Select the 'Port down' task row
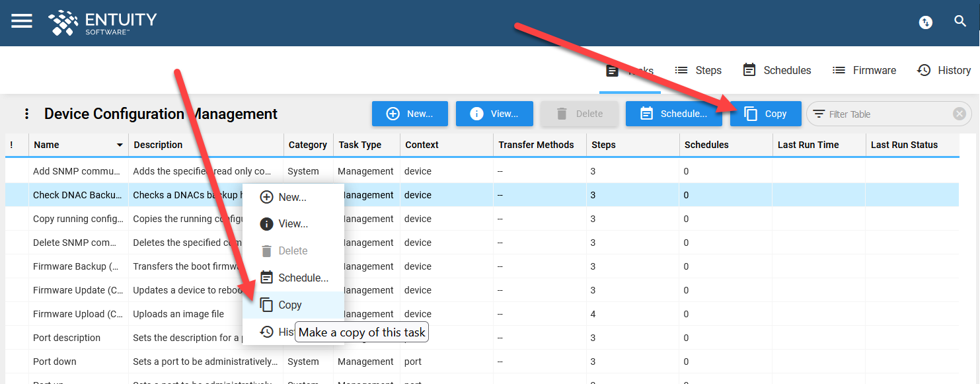The image size is (980, 384). [x=482, y=362]
